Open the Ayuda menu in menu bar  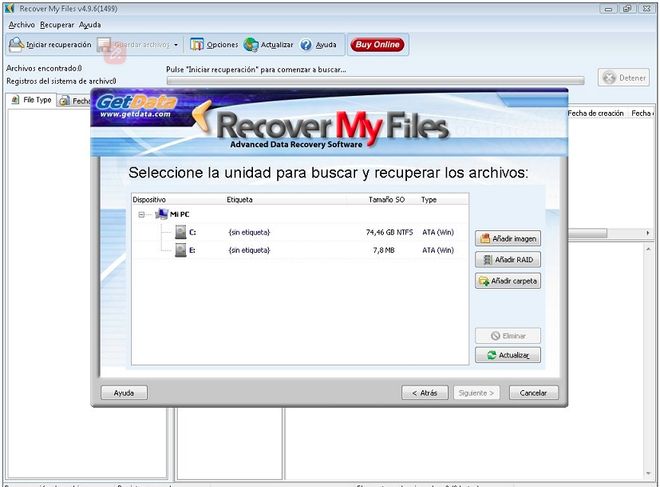[90, 25]
